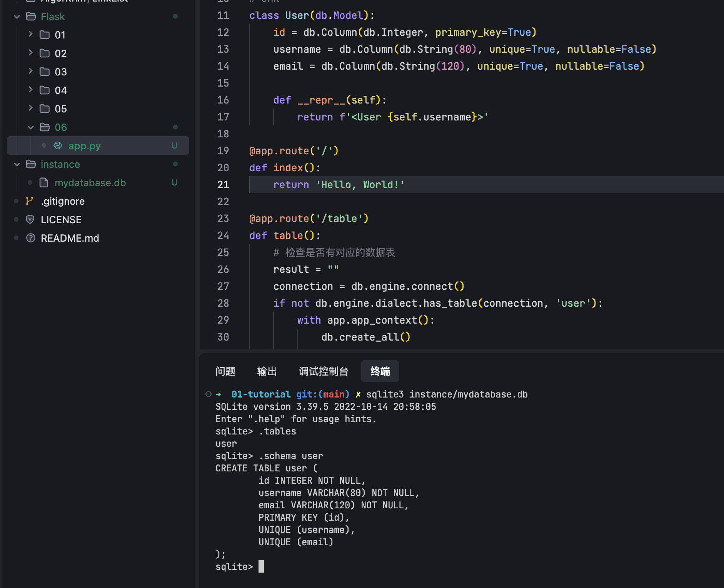The height and width of the screenshot is (588, 724).
Task: Switch to the 输出 panel tab
Action: pyautogui.click(x=267, y=371)
